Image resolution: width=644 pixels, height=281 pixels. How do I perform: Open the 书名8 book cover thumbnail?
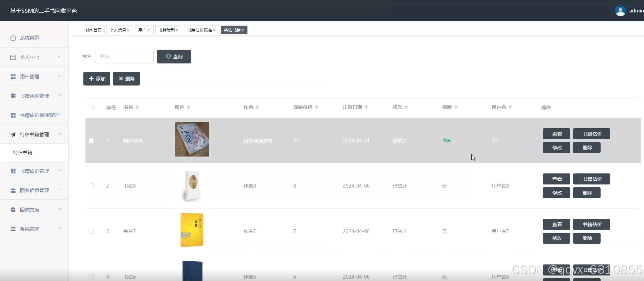[x=192, y=185]
